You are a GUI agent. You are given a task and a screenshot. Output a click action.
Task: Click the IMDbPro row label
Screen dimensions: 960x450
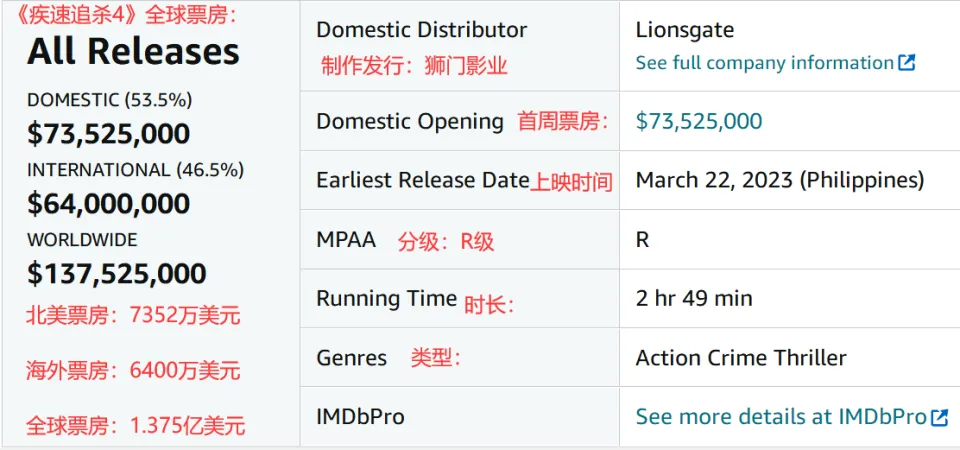pyautogui.click(x=360, y=416)
